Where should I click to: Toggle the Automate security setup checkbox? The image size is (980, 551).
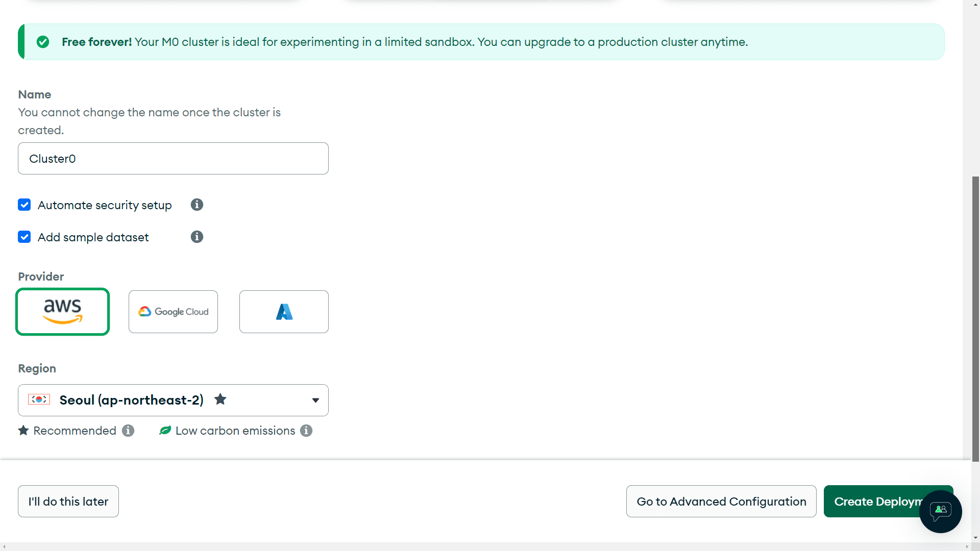[24, 205]
